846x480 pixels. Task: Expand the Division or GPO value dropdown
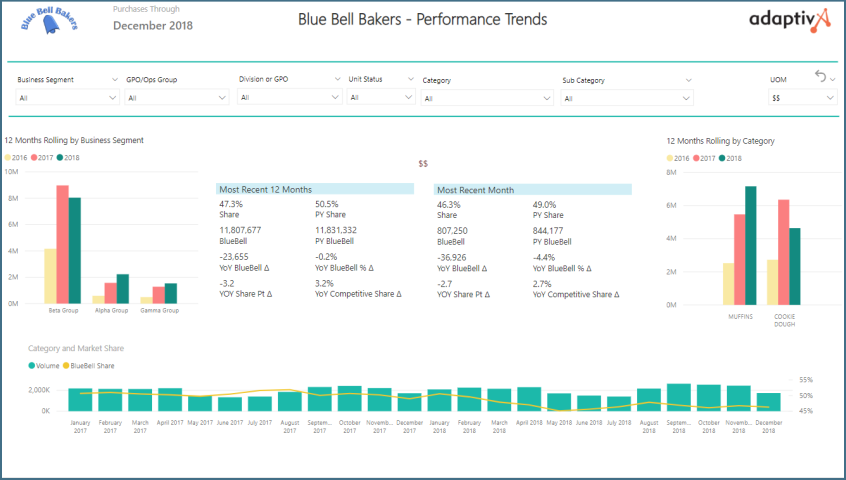pyautogui.click(x=290, y=97)
